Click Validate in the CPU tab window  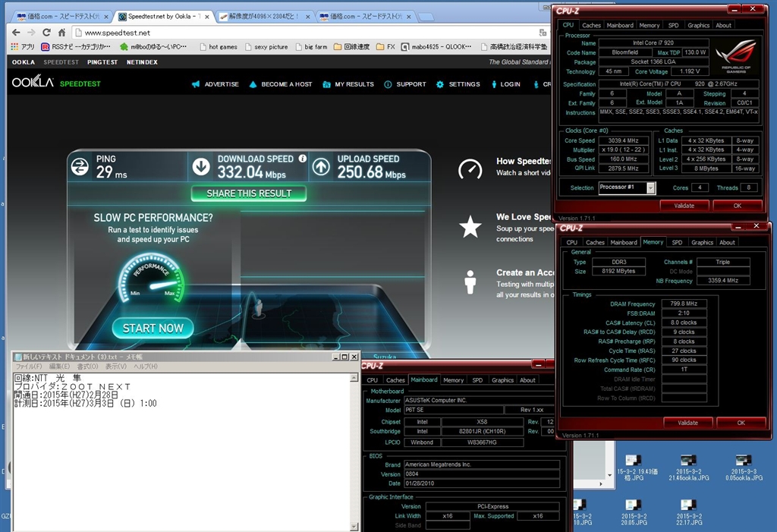click(x=684, y=206)
